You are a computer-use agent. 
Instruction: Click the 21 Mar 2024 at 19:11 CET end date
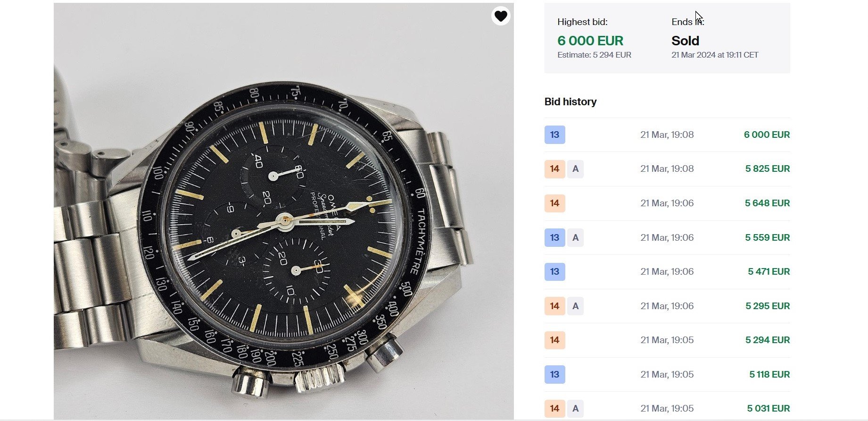(715, 55)
